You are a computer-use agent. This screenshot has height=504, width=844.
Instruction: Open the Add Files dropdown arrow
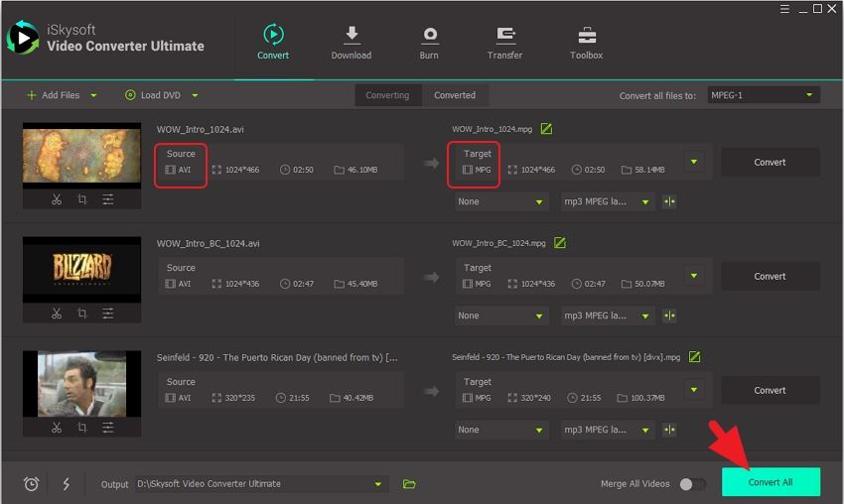tap(94, 95)
